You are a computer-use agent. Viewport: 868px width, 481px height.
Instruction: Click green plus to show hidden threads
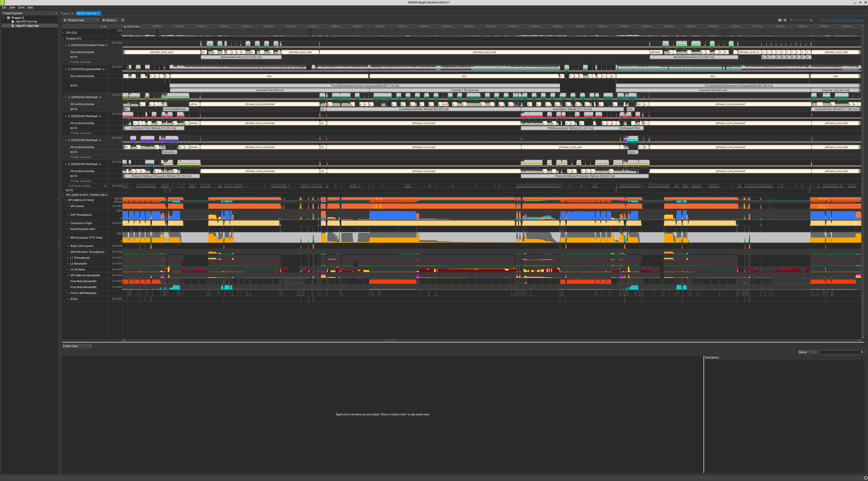[x=105, y=186]
